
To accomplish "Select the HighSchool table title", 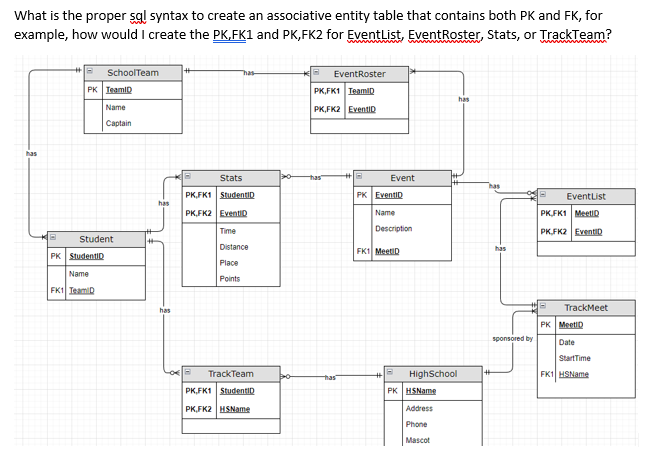I will pyautogui.click(x=433, y=374).
